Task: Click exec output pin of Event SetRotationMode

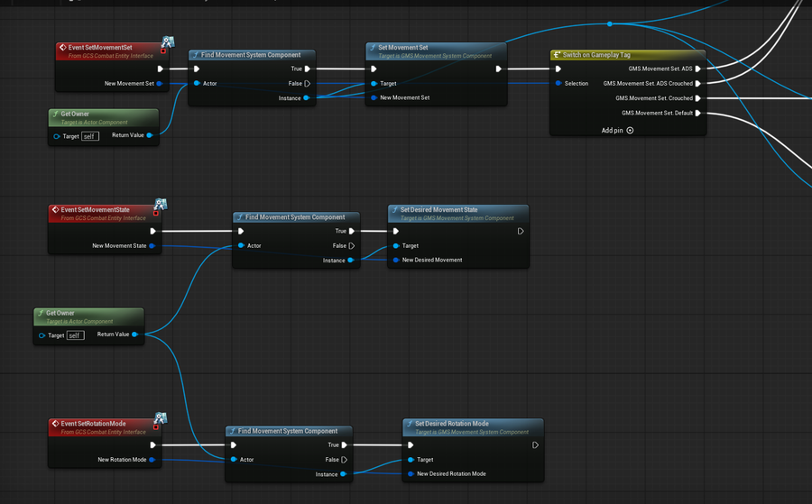Action: pos(152,445)
